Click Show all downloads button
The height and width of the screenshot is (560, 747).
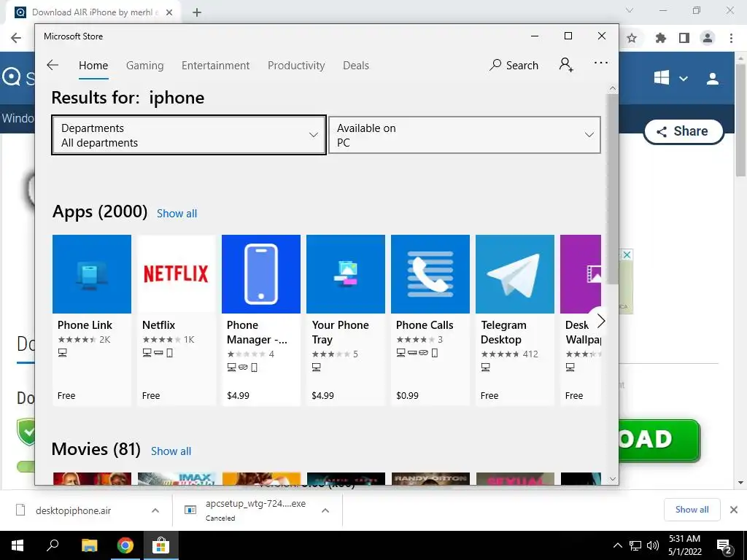[692, 510]
